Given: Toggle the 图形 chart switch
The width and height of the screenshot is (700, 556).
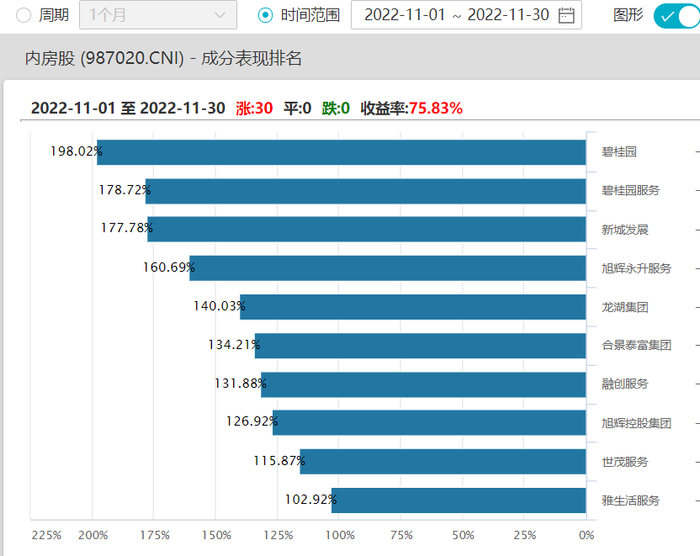Looking at the screenshot, I should [677, 16].
